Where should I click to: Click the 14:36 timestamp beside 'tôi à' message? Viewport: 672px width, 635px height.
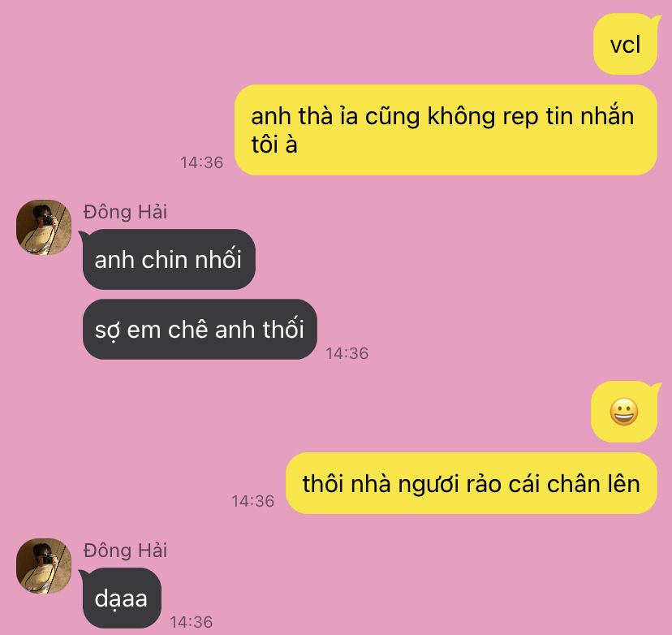coord(201,162)
